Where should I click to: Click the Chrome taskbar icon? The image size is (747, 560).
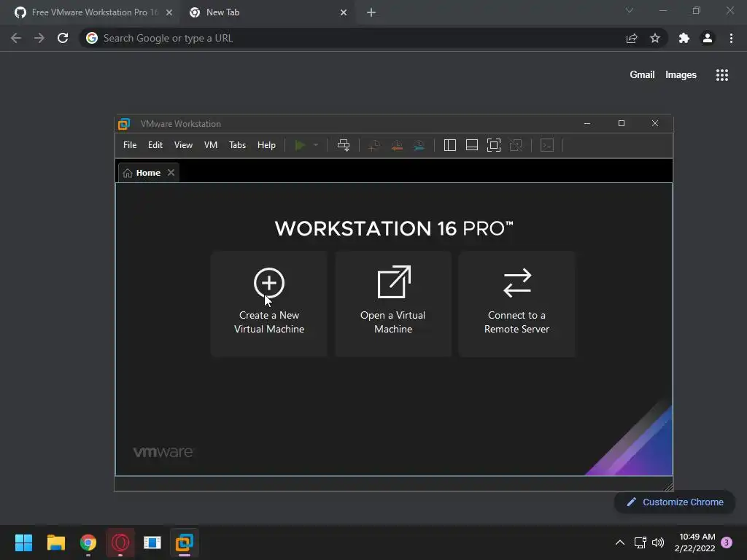coord(88,542)
